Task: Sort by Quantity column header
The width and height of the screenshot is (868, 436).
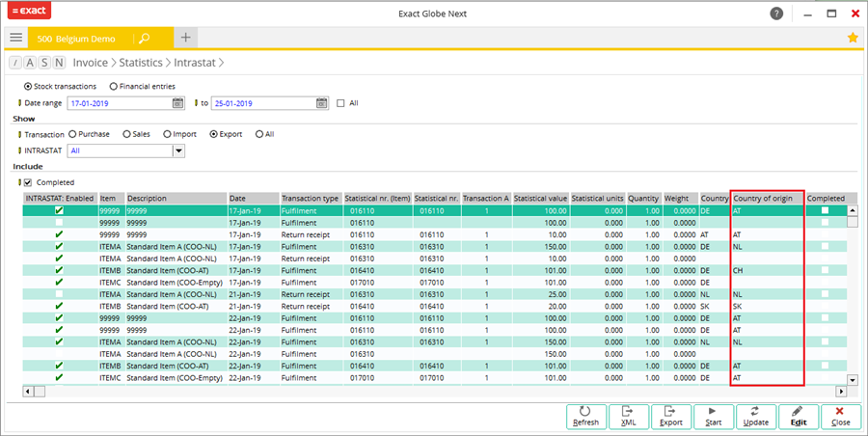Action: tap(644, 199)
